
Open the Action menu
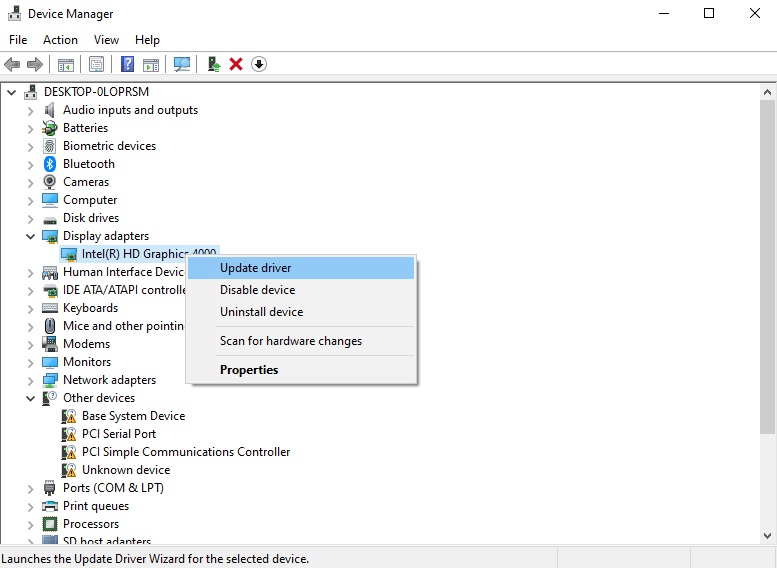(60, 40)
